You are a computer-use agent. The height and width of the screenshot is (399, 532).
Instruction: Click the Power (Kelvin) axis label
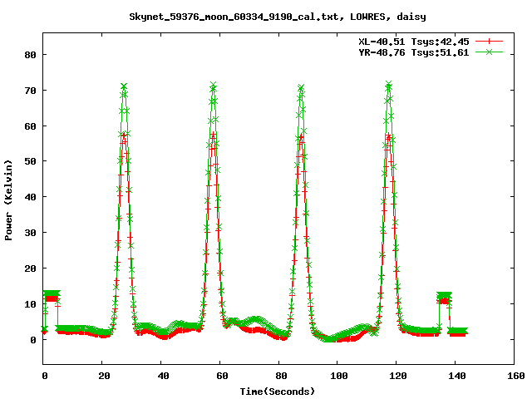(x=8, y=200)
